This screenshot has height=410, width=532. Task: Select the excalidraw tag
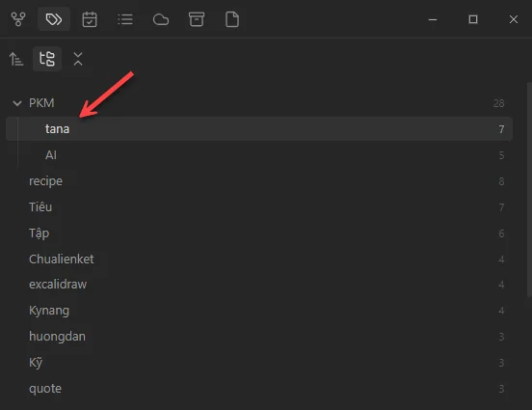(x=259, y=285)
